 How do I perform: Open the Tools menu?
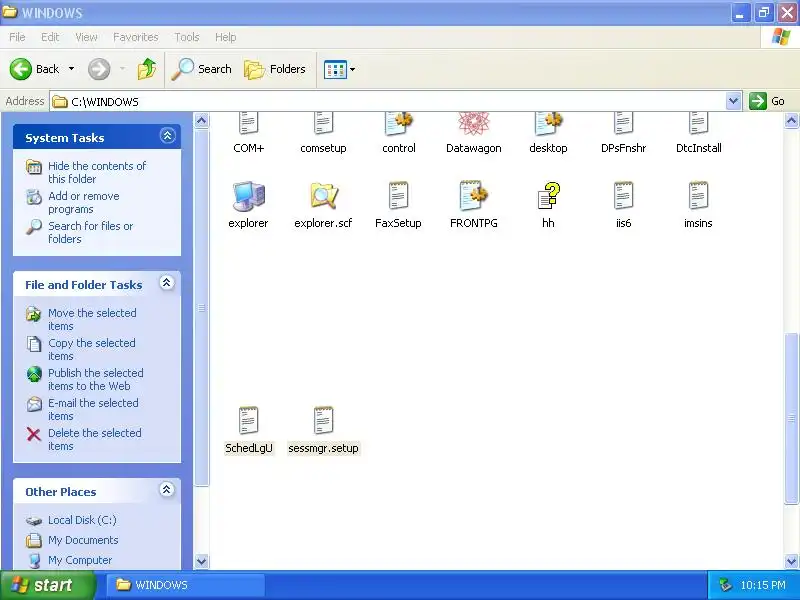187,37
